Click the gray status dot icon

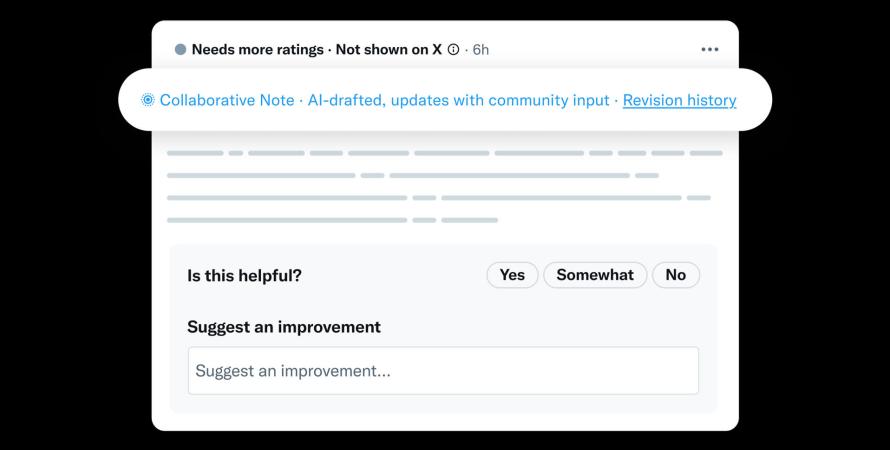pyautogui.click(x=180, y=49)
